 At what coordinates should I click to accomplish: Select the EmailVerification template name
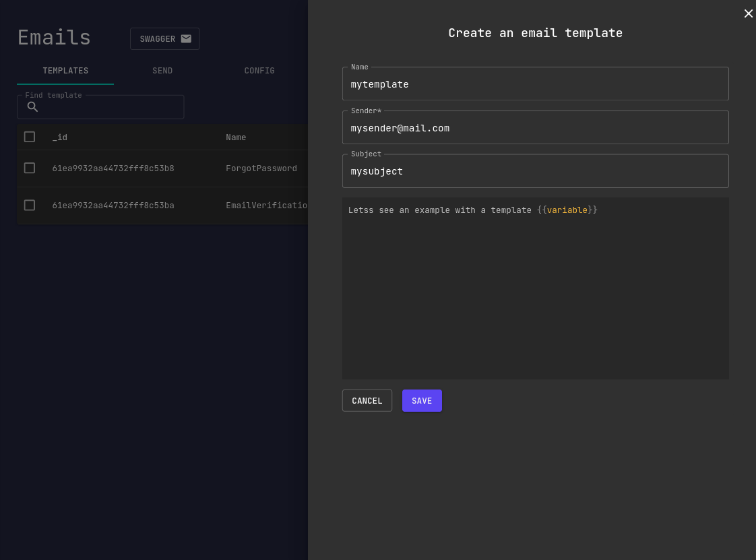click(267, 206)
